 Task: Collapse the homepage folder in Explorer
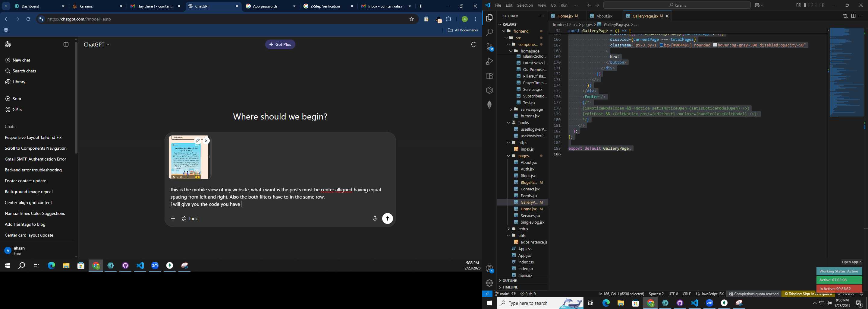[511, 51]
